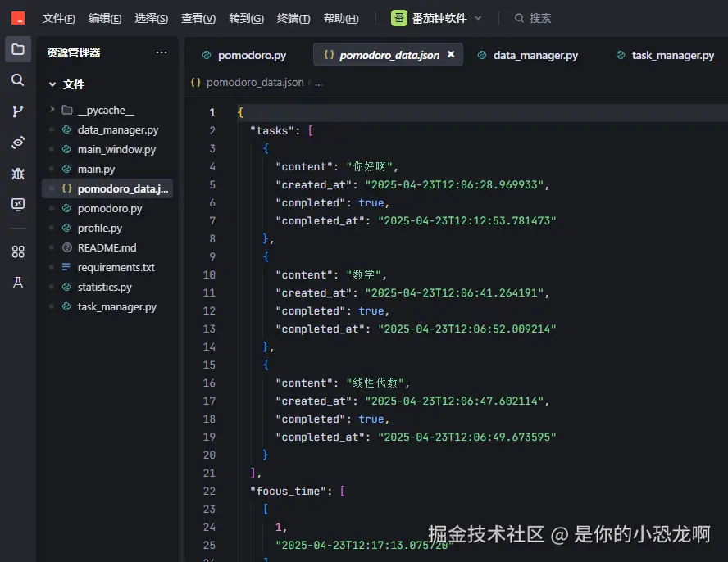Click the README.md info icon

(67, 247)
